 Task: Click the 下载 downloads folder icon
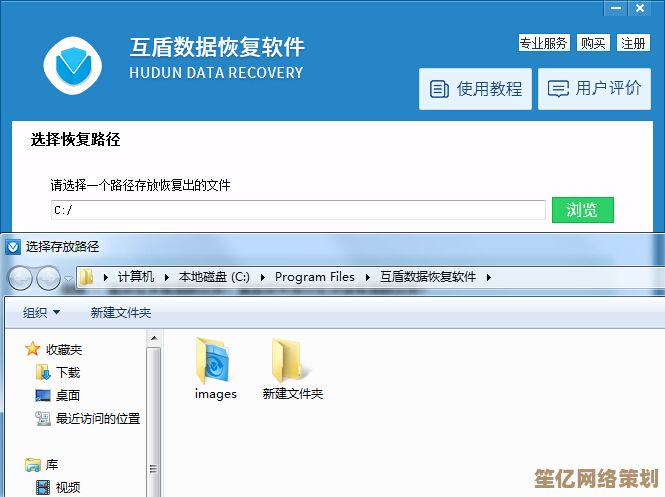tap(43, 372)
